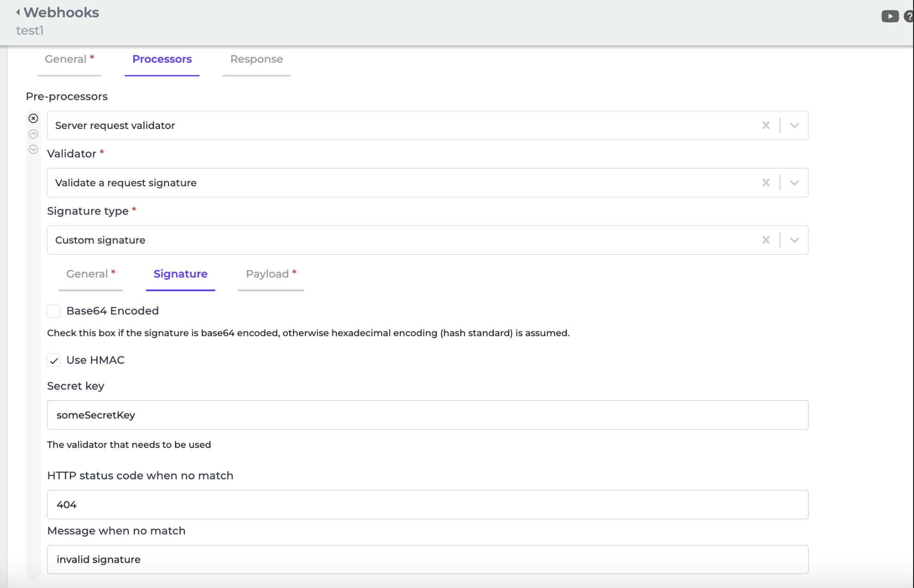914x588 pixels.
Task: Remove the Server request validator pre-processor
Action: point(33,118)
